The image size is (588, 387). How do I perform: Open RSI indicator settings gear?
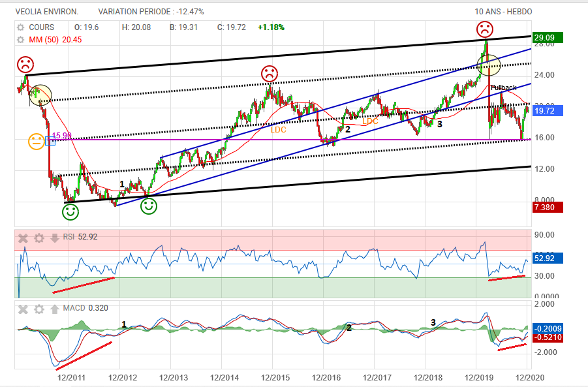(39, 238)
